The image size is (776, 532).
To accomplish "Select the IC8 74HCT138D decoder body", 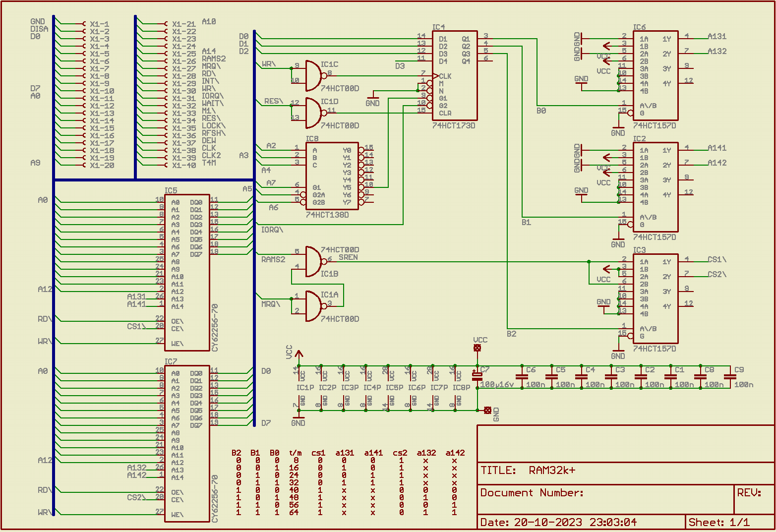I will (331, 176).
